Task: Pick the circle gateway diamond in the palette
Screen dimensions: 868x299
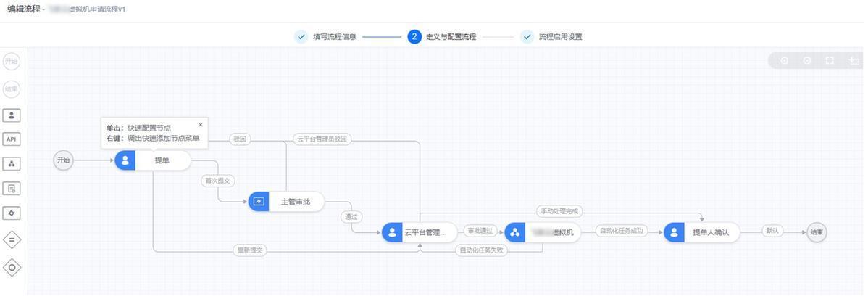Action: tap(12, 267)
